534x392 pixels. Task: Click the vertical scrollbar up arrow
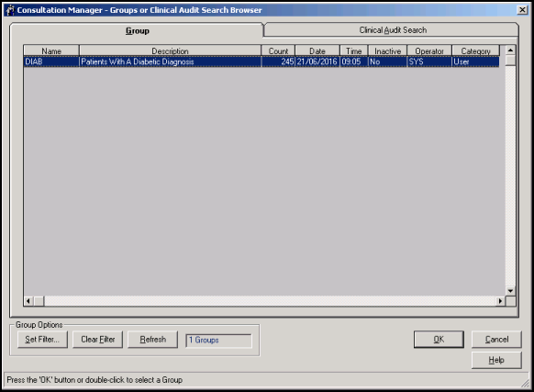click(x=510, y=50)
